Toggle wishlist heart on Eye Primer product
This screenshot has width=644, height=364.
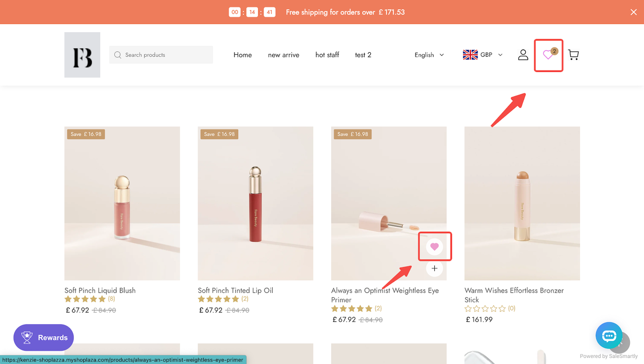point(434,246)
